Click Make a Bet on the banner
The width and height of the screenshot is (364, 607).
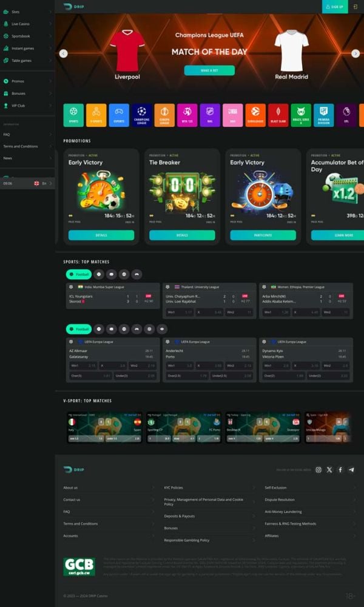click(209, 70)
